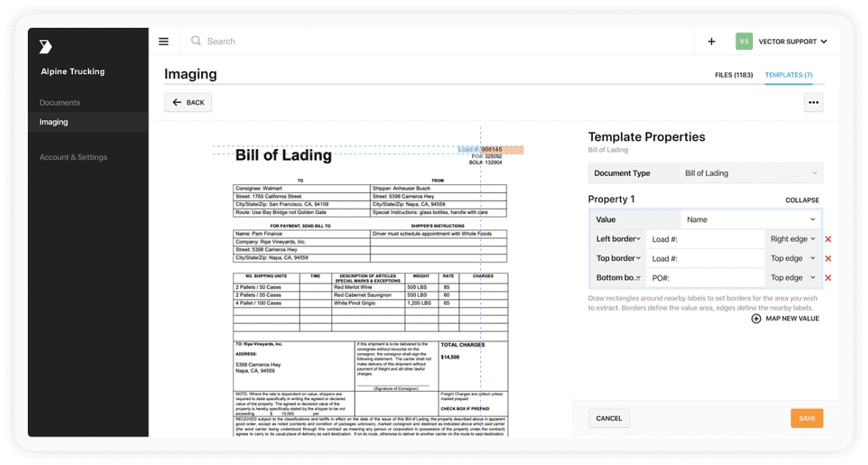Viewport: 868px width, 465px height.
Task: Expand the Vector Support account menu
Action: click(x=793, y=42)
